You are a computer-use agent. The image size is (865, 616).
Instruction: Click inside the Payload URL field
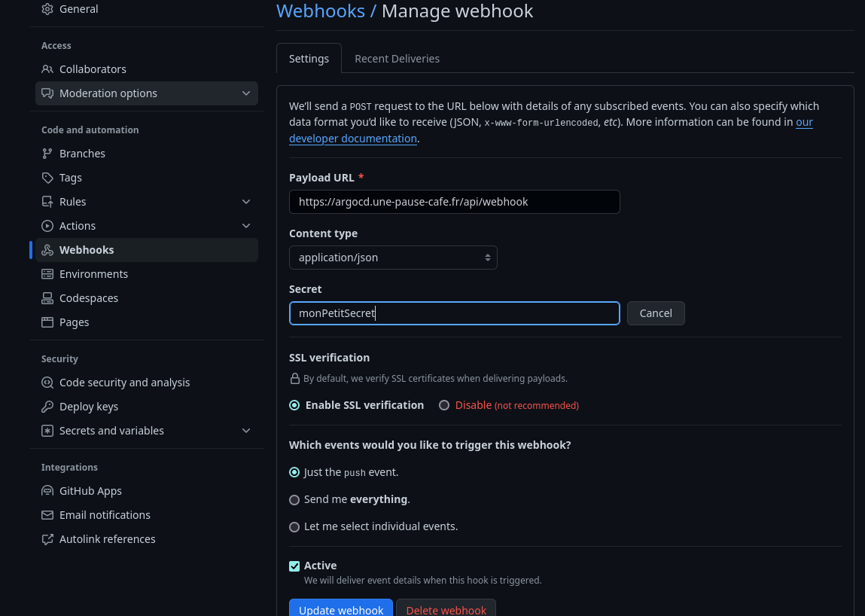(454, 202)
